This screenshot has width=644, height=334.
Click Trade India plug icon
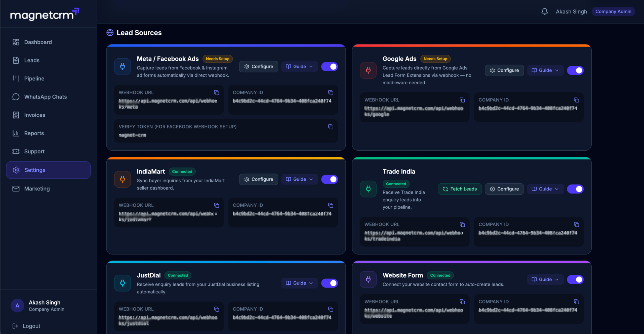coord(368,189)
